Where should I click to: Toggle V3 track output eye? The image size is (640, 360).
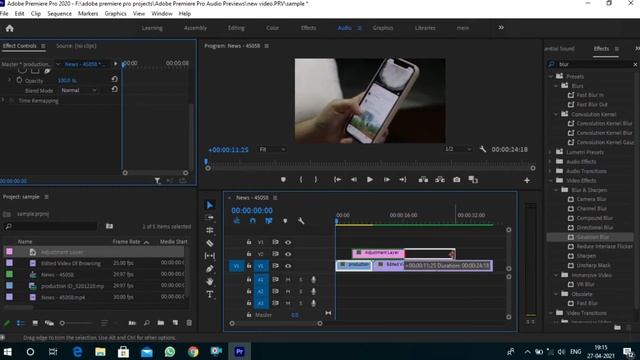288,242
